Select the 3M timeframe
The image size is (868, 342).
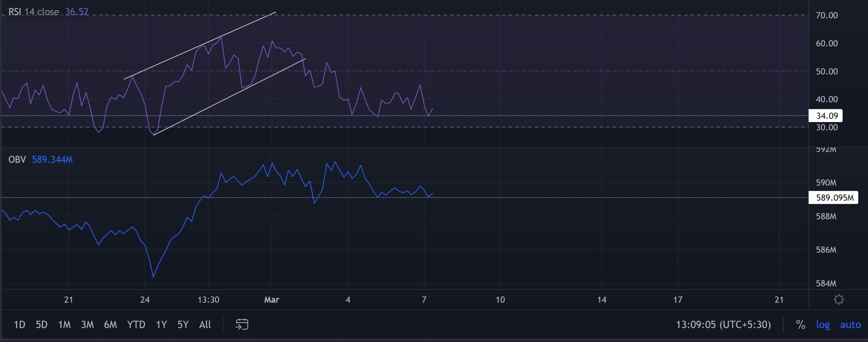pos(87,324)
